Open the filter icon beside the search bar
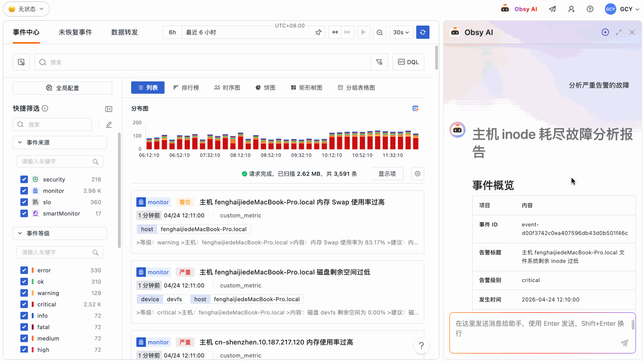The image size is (644, 362). click(x=379, y=62)
